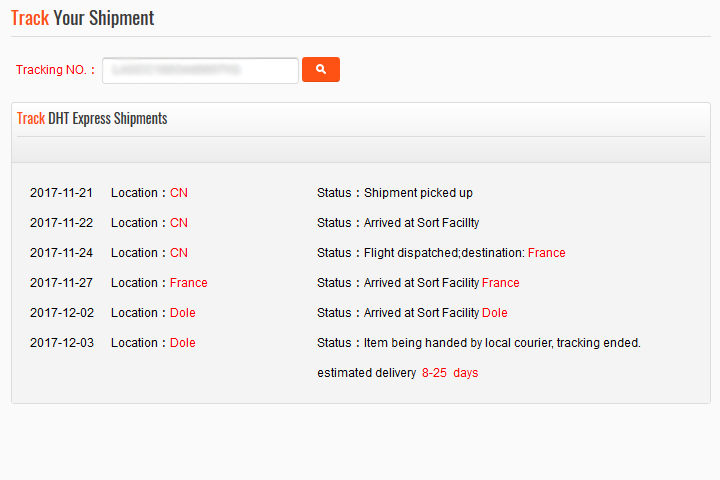The height and width of the screenshot is (480, 720).
Task: Click location CN in the 2017-11-22 row
Action: [x=179, y=223]
